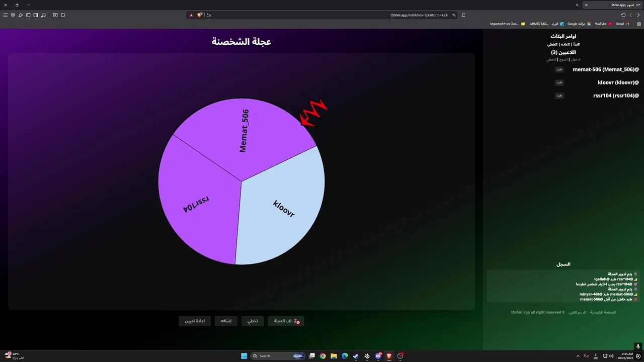Click the تخطي skip button below wheel
Viewport: 644px width, 362px height.
tap(253, 321)
